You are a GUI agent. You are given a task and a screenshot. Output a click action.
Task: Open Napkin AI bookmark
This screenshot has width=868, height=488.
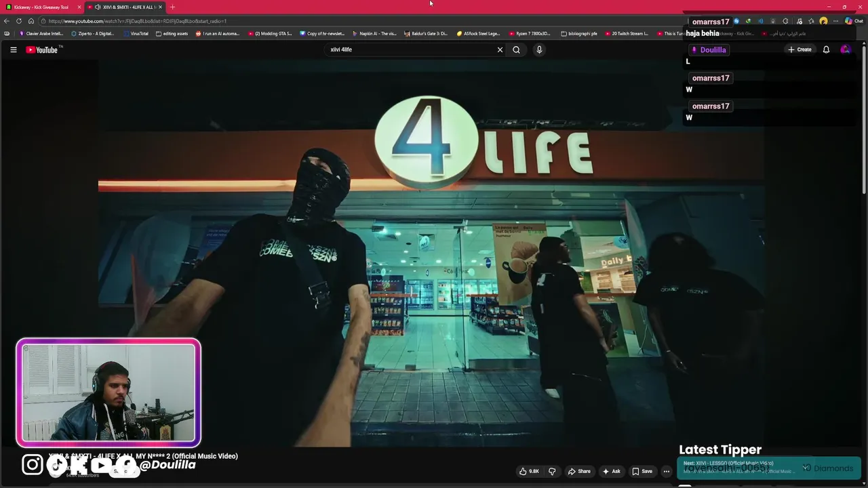coord(374,33)
